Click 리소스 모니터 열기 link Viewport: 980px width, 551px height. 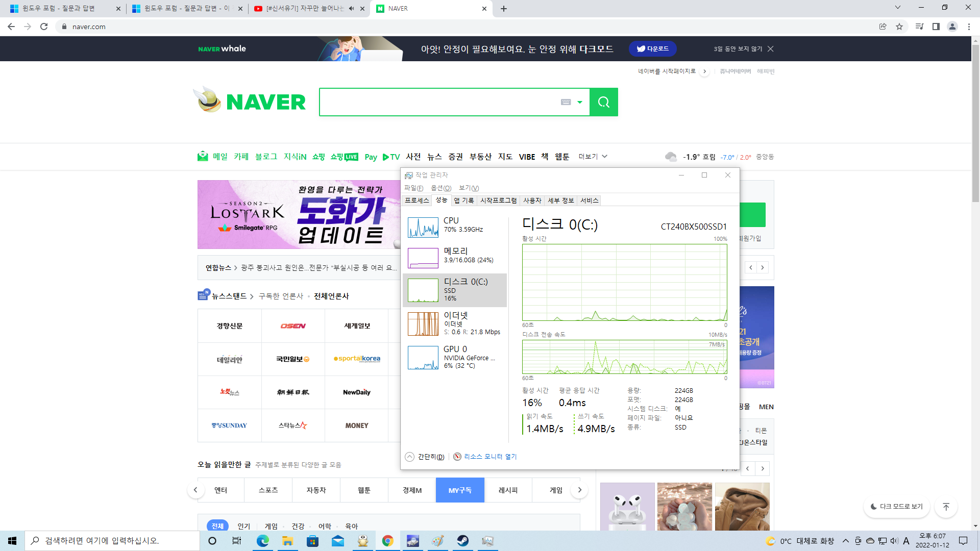(490, 457)
